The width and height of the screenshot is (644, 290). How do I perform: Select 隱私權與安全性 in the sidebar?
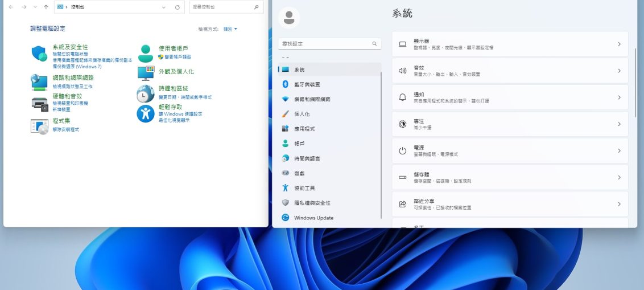(x=312, y=203)
